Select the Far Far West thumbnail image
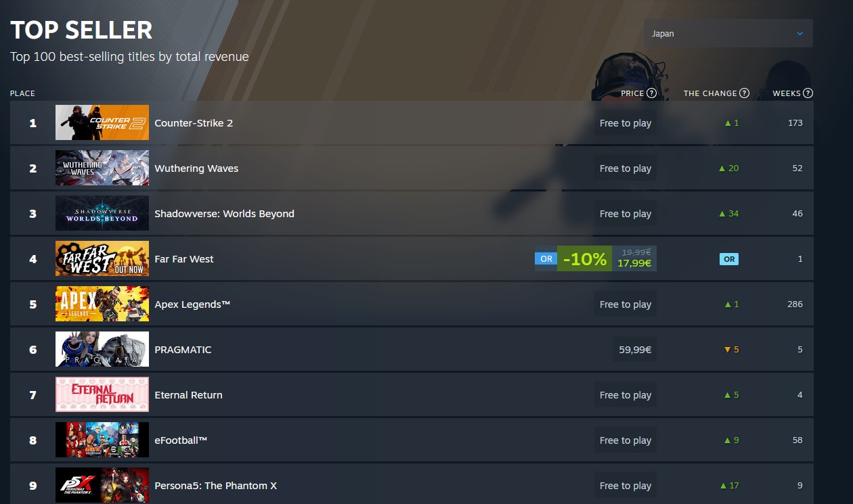Screen dimensions: 853x504 102,258
